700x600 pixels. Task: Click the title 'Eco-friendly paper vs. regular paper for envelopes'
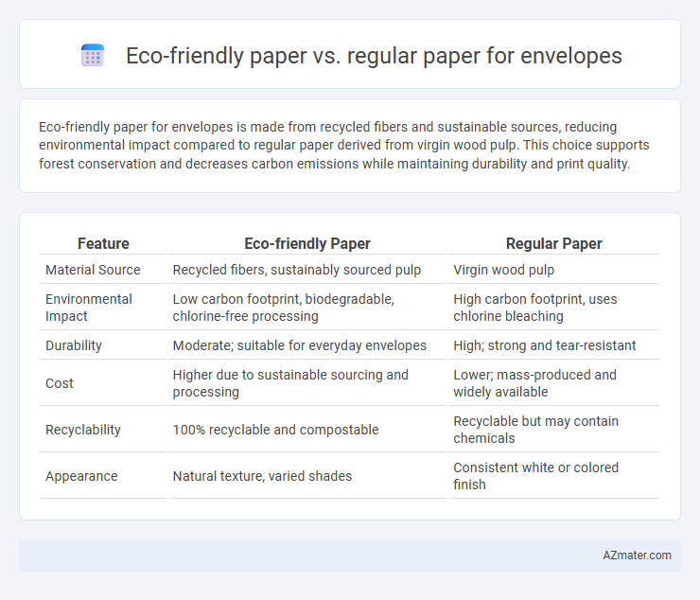click(374, 56)
